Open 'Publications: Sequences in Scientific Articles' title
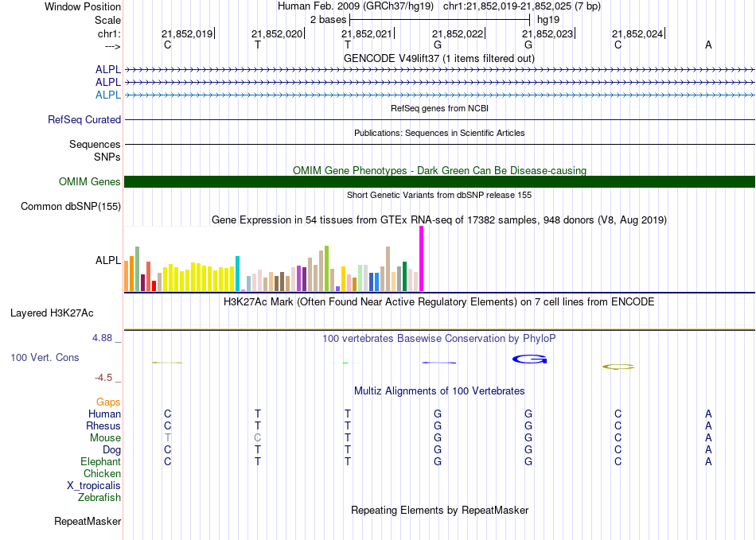Image resolution: width=756 pixels, height=540 pixels. coord(439,133)
